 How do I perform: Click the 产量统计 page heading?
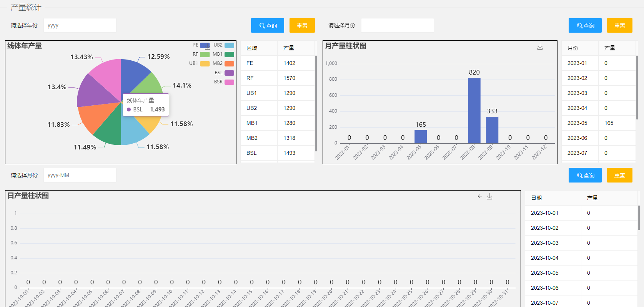pos(26,7)
